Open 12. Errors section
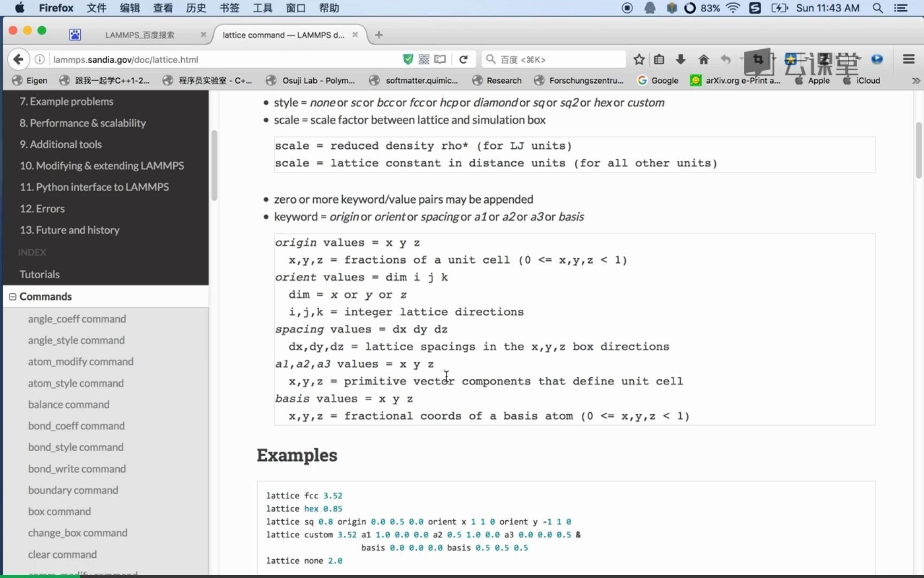This screenshot has width=924, height=578. pyautogui.click(x=42, y=209)
